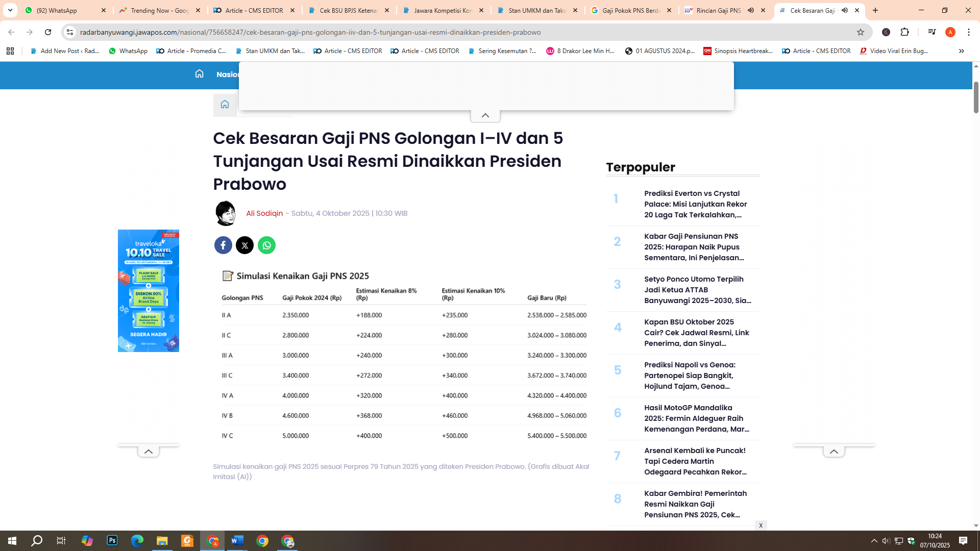This screenshot has height=551, width=980.
Task: Switch to Gaji Pokok PNS Google tab
Action: click(x=631, y=10)
